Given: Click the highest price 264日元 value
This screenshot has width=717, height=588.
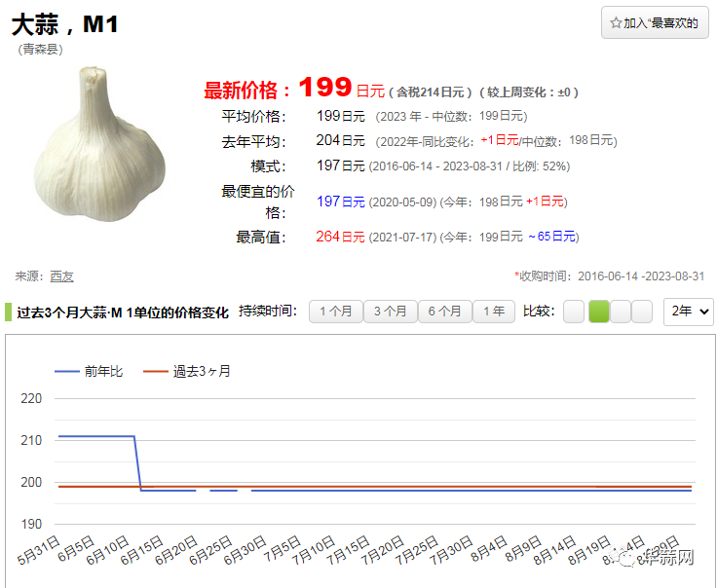Looking at the screenshot, I should tap(340, 237).
